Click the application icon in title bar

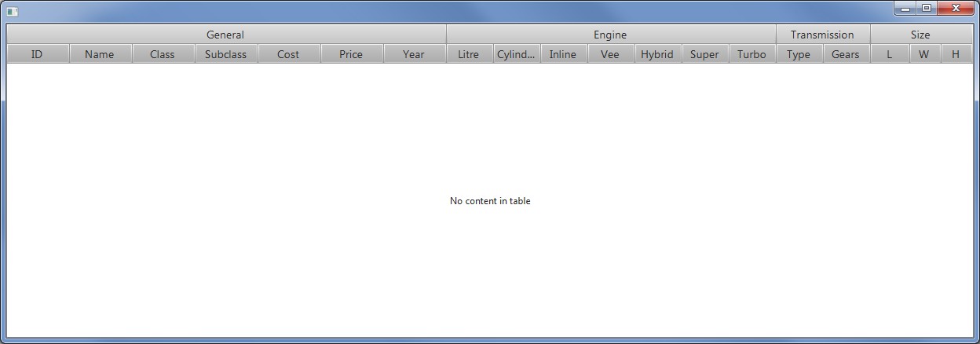12,11
